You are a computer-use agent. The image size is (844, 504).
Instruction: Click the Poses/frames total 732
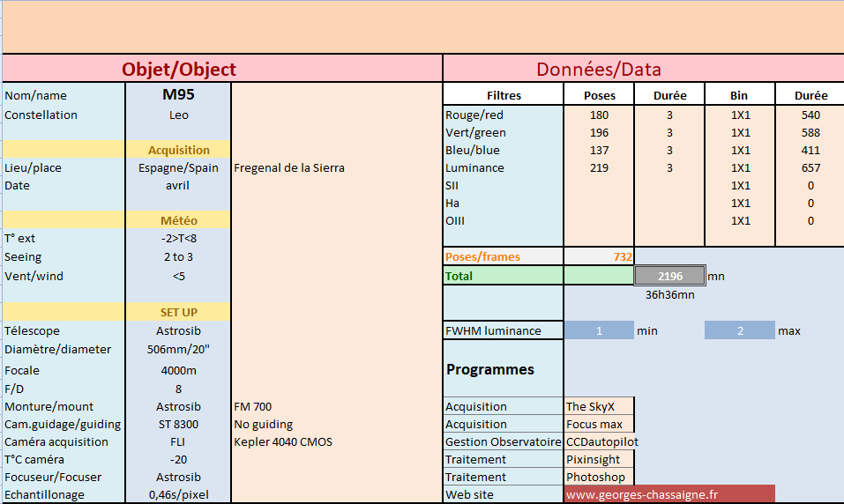click(599, 256)
